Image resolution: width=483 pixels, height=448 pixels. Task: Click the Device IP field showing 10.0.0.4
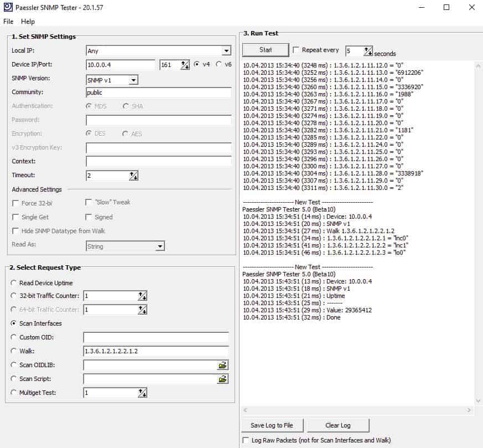click(121, 65)
